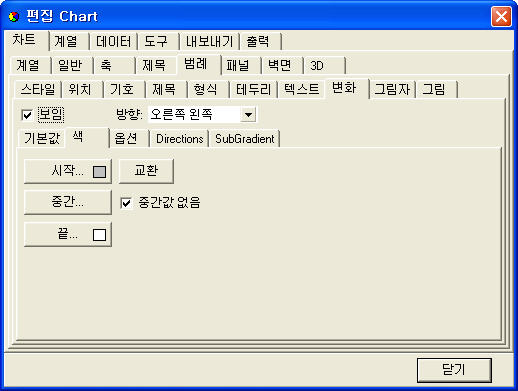Switch to the 벽면 tab

pos(282,65)
